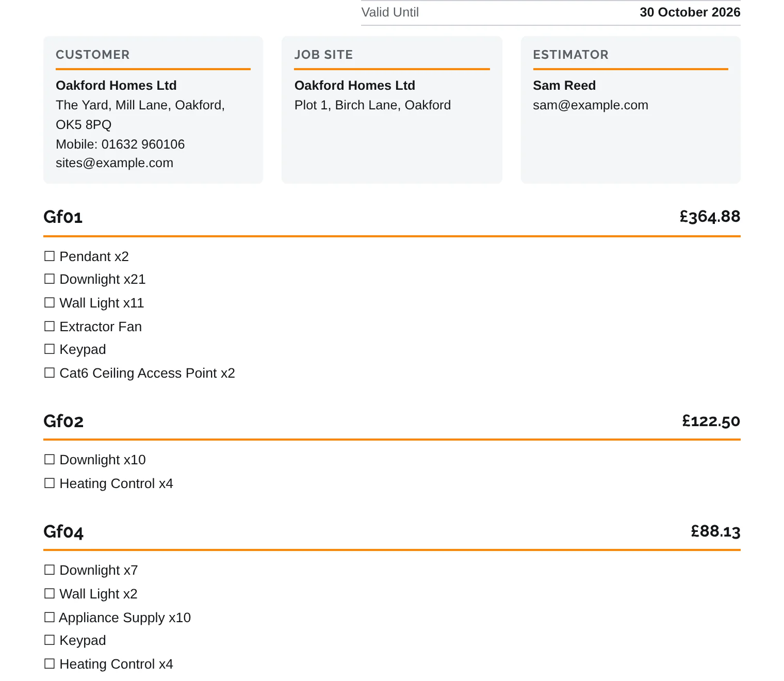Tick the Extractor Fan checkbox

(x=50, y=327)
